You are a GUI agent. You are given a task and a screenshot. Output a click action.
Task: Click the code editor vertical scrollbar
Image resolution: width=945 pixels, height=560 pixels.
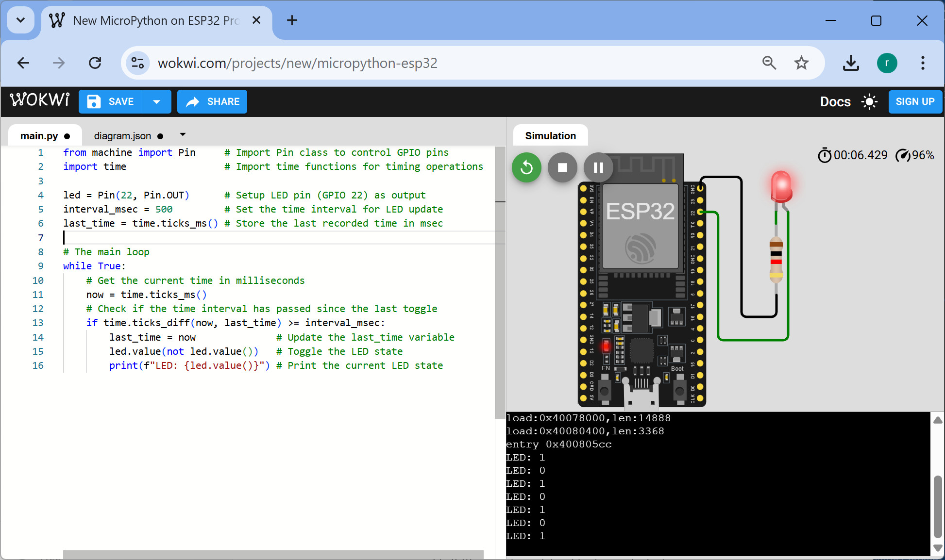(x=500, y=281)
